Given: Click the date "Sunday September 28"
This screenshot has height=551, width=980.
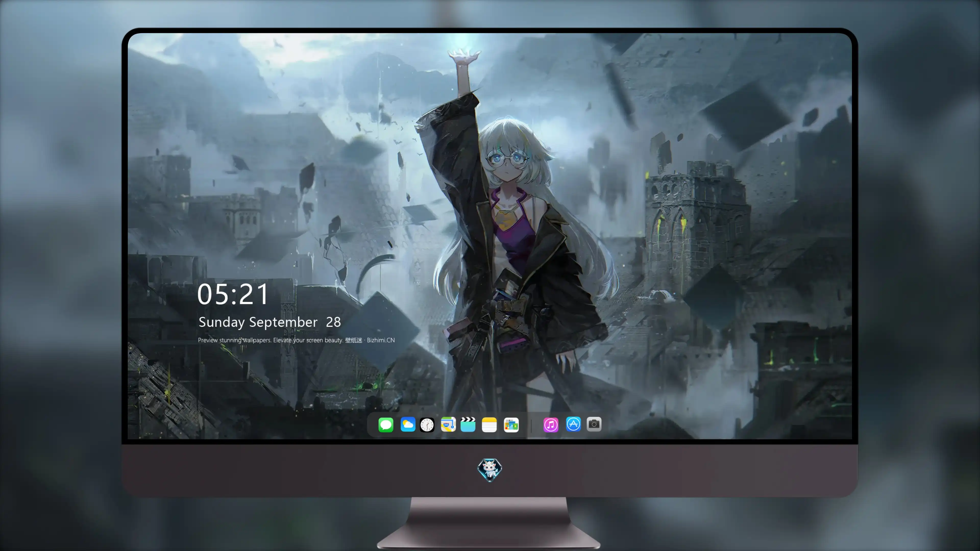Looking at the screenshot, I should (270, 322).
